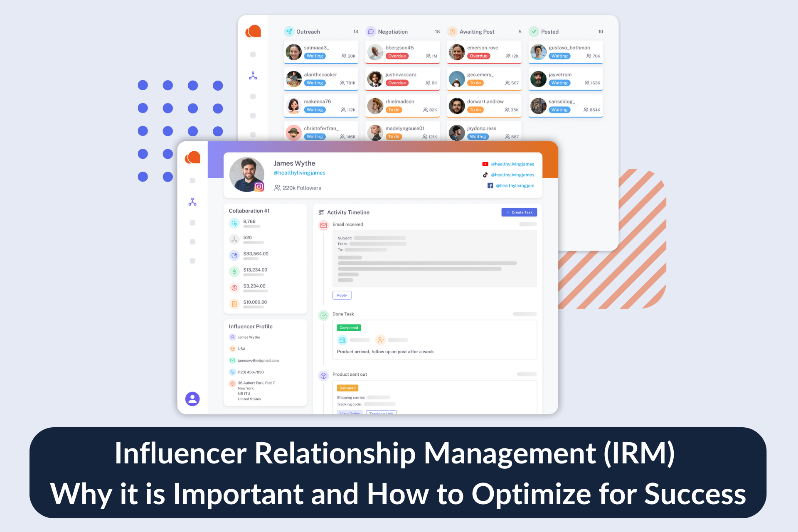The image size is (798, 532).
Task: Click the jameswythe@gmail.com email address
Action: coord(258,361)
